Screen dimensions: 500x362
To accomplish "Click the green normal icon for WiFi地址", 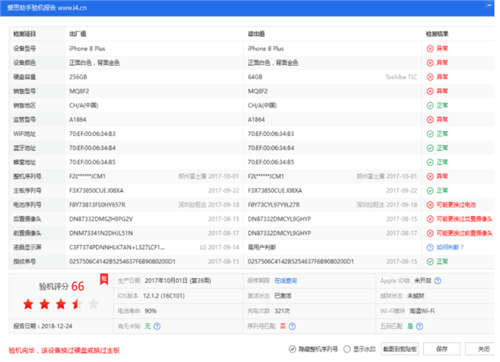I will 430,134.
